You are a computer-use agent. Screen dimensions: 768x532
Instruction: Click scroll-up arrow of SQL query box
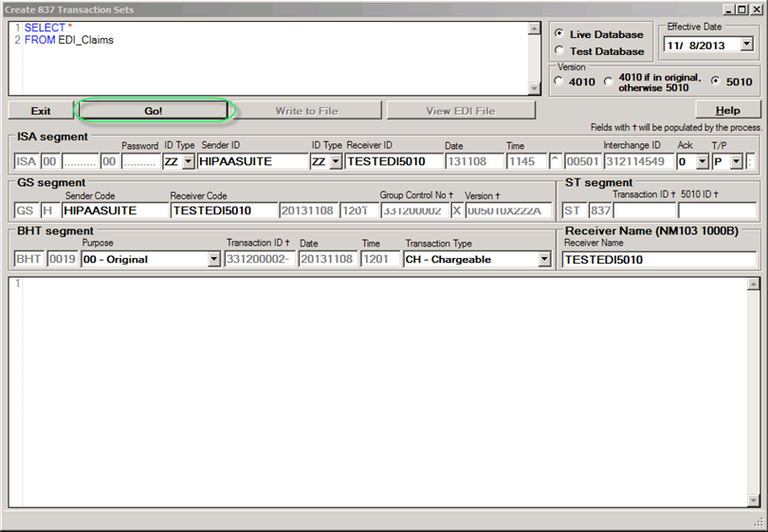pos(534,28)
